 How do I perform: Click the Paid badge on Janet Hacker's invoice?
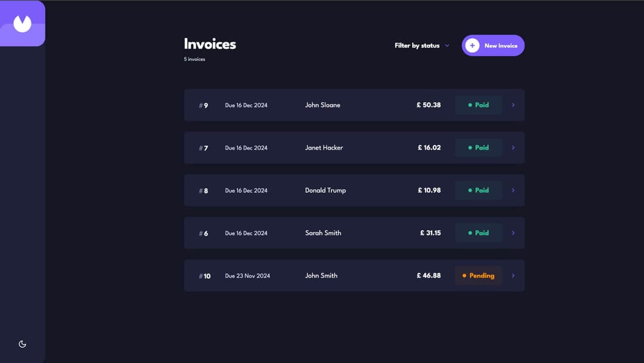pos(478,147)
